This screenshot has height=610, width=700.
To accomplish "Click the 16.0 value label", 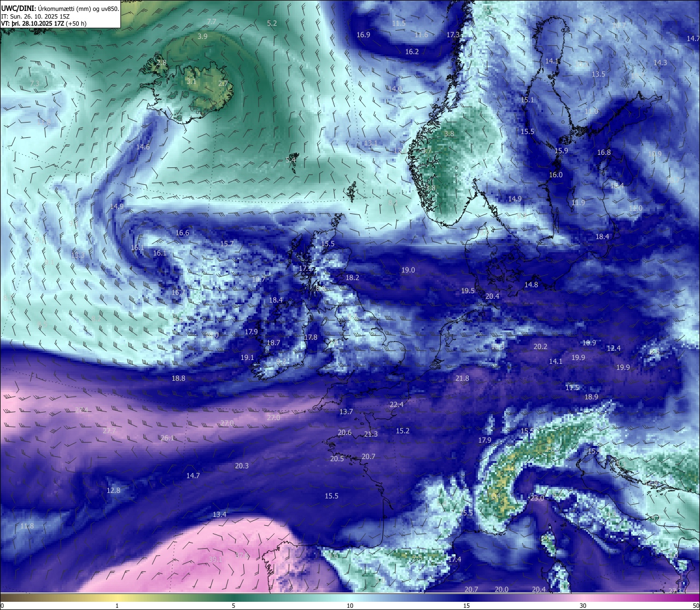I will [x=556, y=175].
